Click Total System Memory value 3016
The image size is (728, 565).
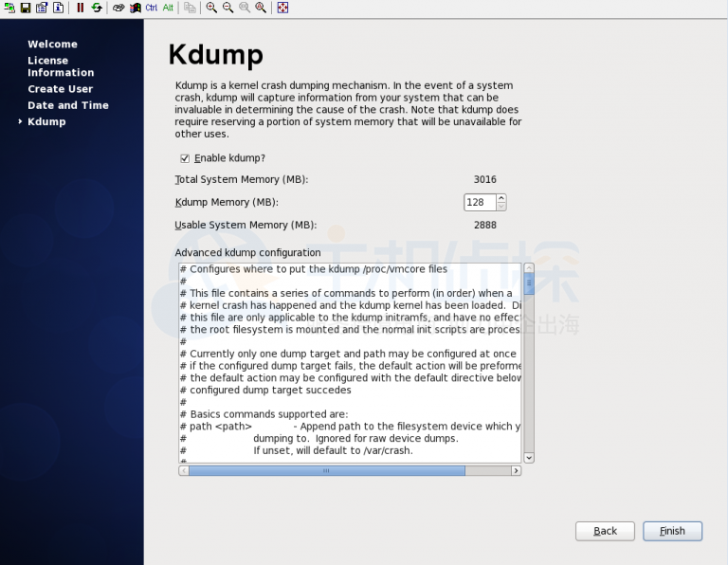pos(485,180)
